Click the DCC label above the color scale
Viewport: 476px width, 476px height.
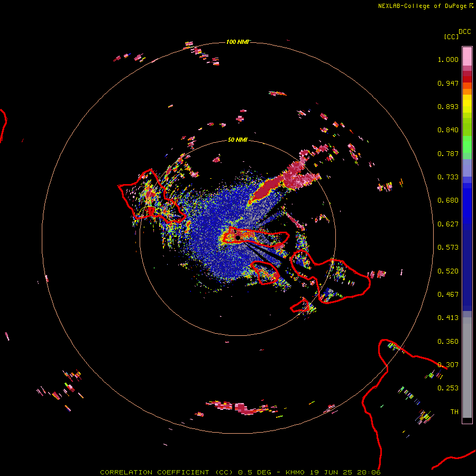point(465,32)
